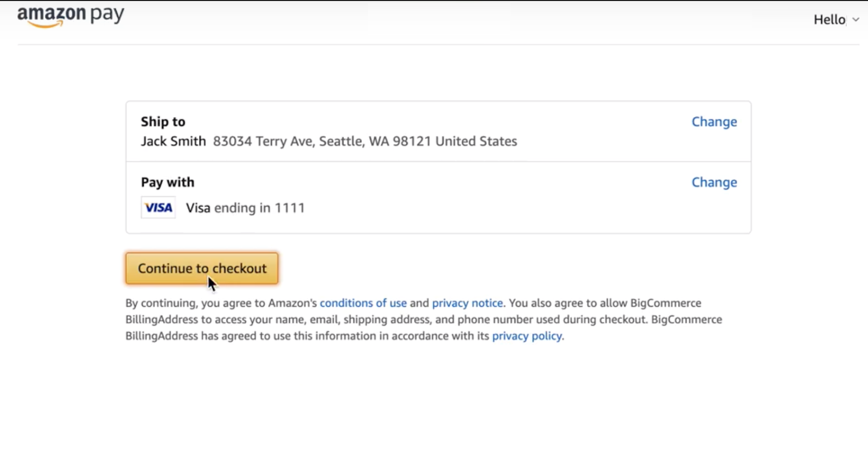Click the Visa ending in 1111 text
Viewport: 868px width, 451px height.
coord(245,208)
